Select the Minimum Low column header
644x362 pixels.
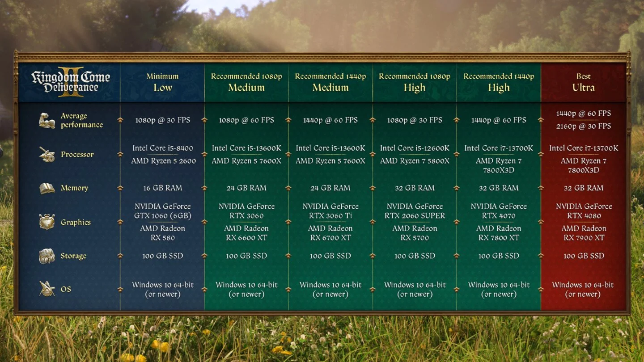pyautogui.click(x=162, y=82)
